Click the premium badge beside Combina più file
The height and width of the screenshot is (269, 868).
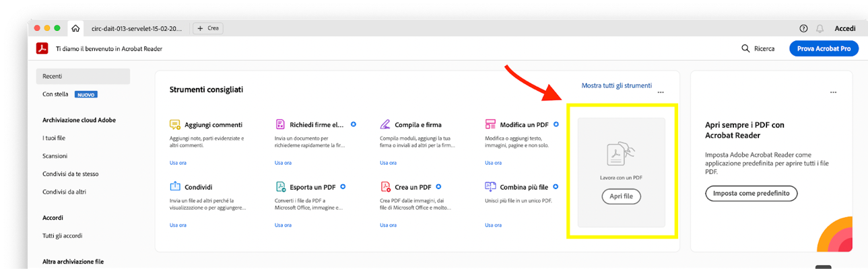(x=556, y=186)
